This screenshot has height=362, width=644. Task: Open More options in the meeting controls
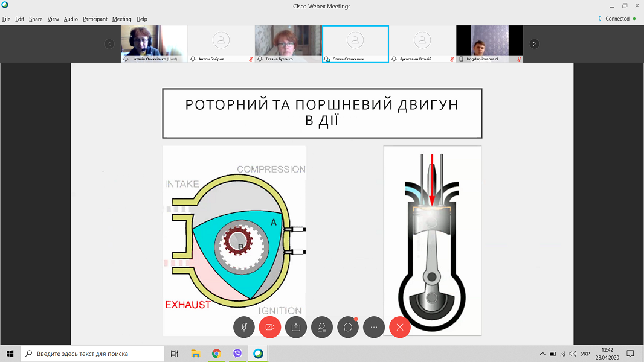click(x=374, y=327)
